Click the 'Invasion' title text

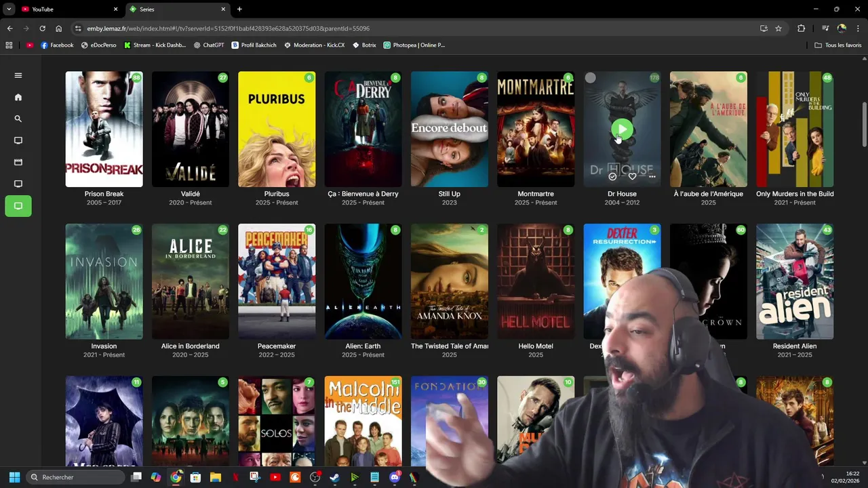point(104,346)
